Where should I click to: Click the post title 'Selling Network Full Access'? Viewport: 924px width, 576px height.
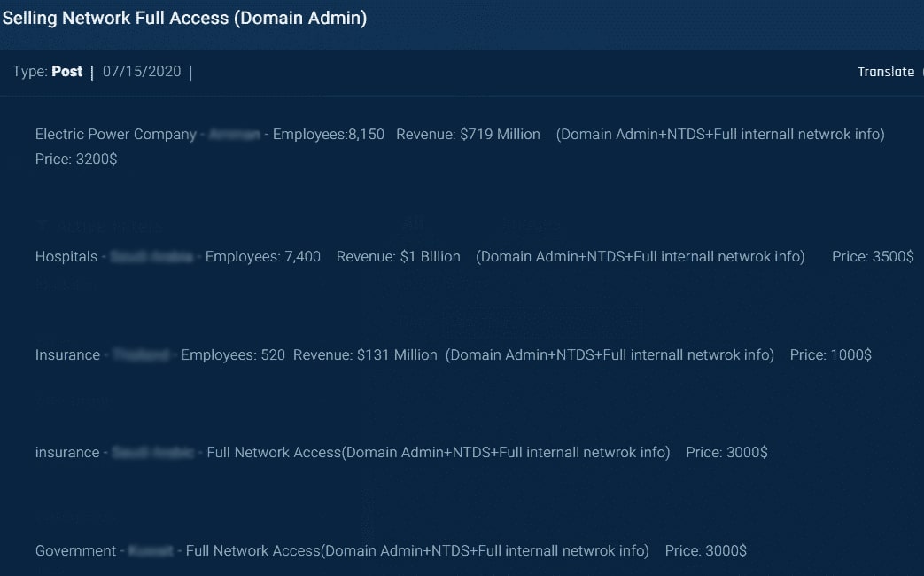click(184, 18)
